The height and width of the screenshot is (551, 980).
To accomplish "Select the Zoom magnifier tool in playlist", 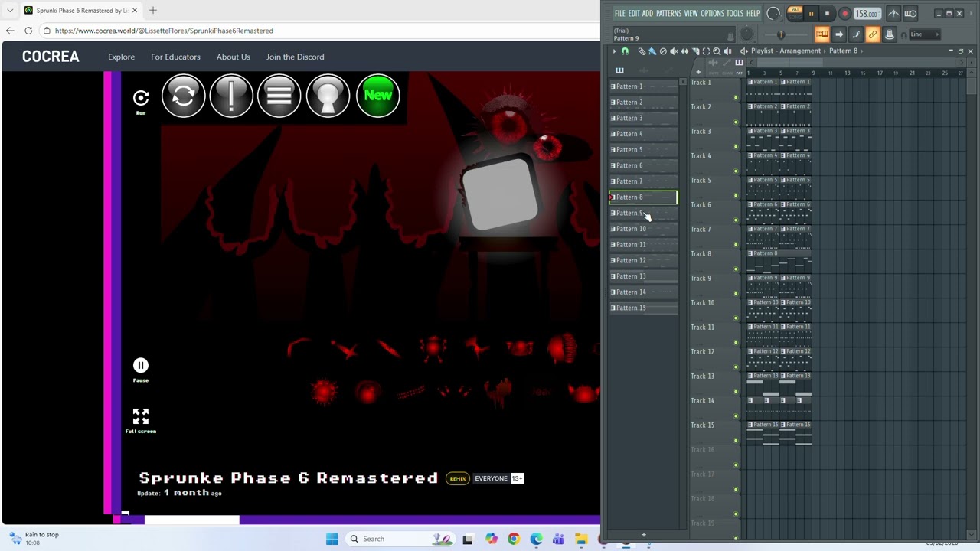I will click(717, 51).
